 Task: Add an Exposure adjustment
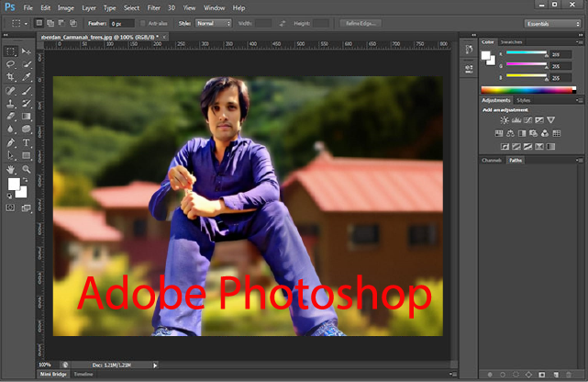click(x=539, y=120)
